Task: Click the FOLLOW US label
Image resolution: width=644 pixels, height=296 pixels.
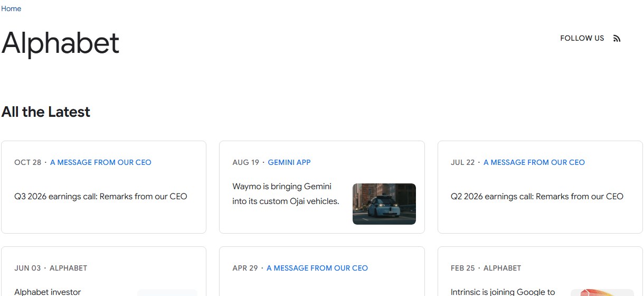Action: tap(582, 38)
